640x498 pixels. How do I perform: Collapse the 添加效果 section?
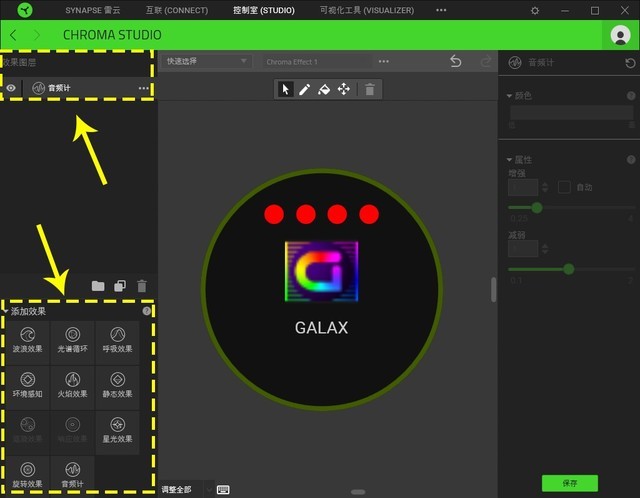tap(5, 311)
